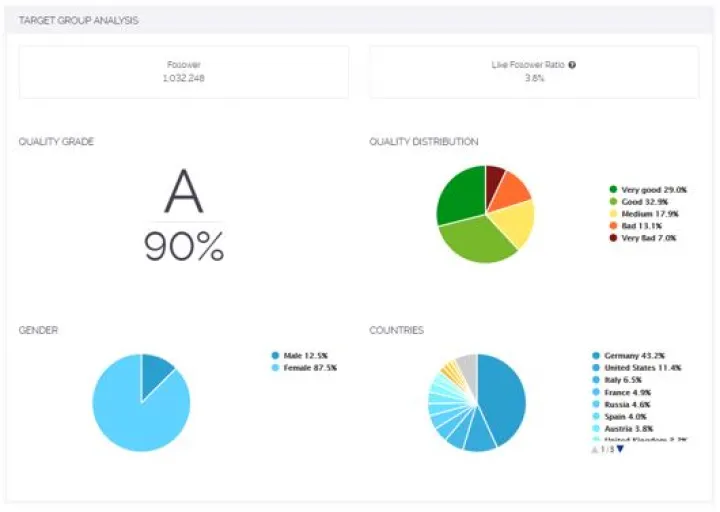Click the Follower count card
Image resolution: width=720 pixels, height=512 pixels.
coord(184,71)
